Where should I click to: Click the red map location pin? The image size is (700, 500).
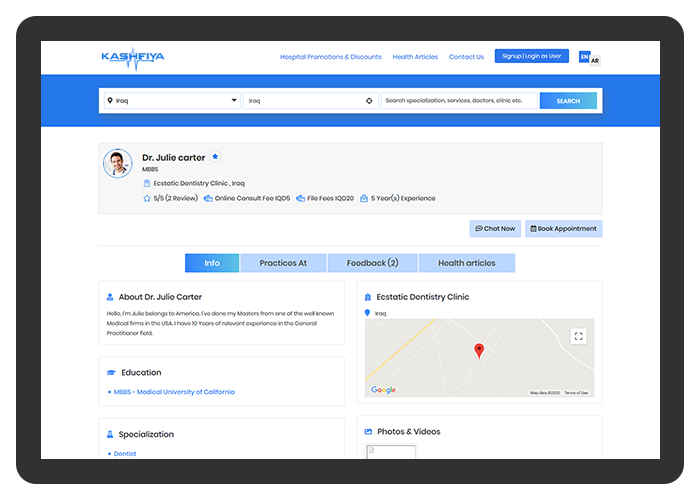tap(479, 350)
